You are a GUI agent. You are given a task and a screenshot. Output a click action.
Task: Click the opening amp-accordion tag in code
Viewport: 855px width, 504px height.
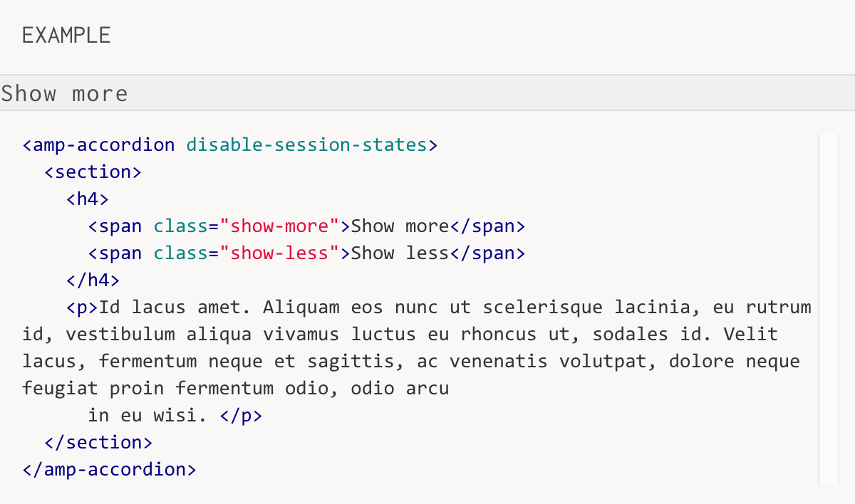[x=98, y=145]
